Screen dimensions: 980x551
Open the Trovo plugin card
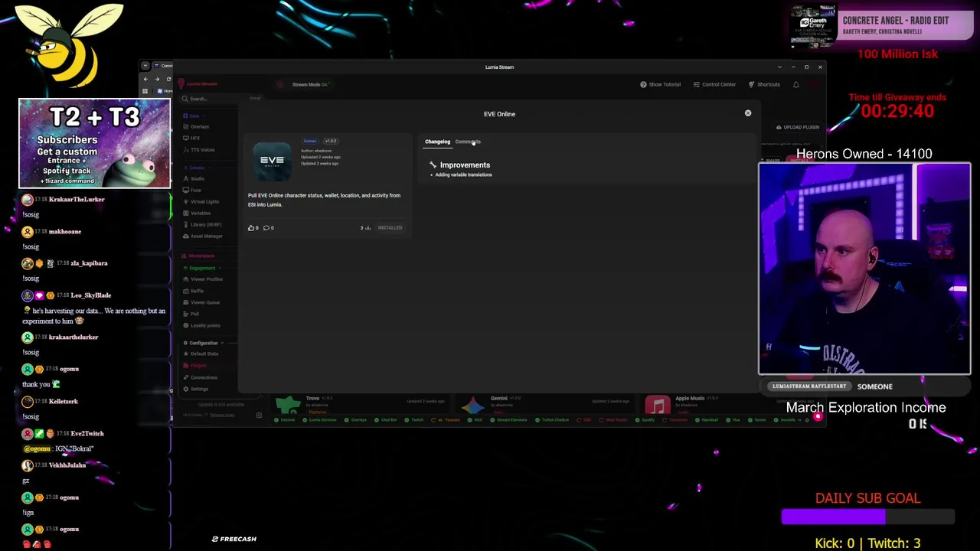(360, 405)
